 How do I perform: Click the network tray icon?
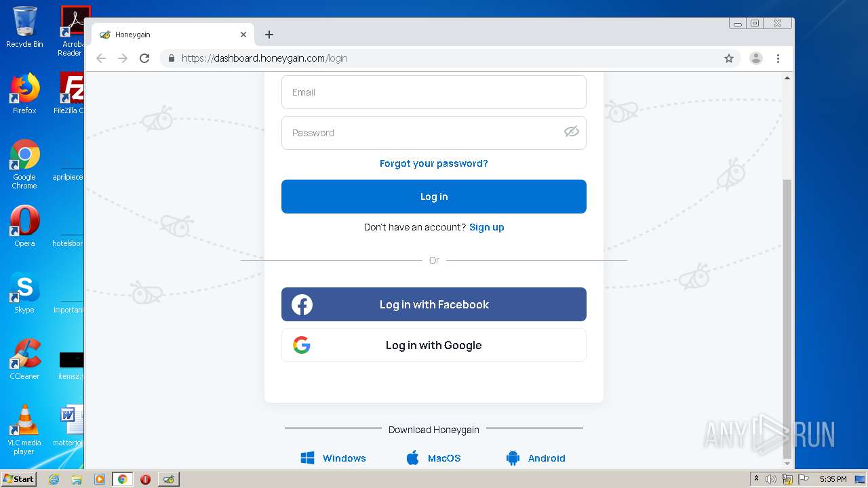(x=787, y=479)
